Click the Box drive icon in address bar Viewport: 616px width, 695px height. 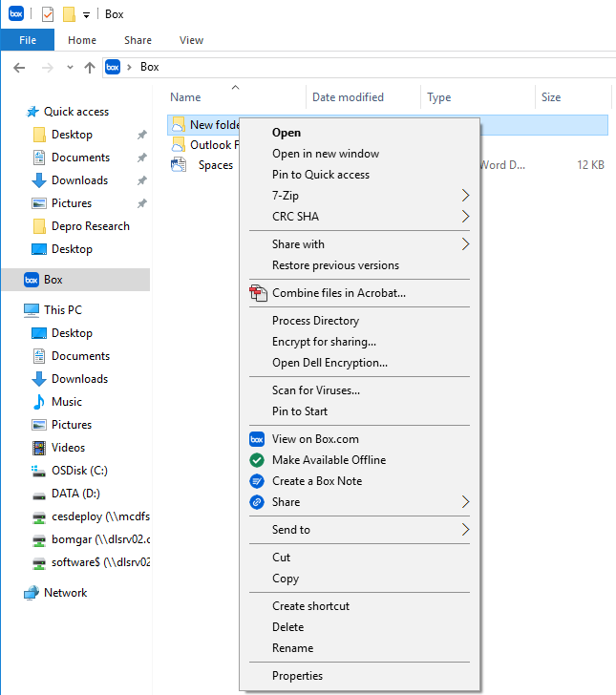pos(113,67)
